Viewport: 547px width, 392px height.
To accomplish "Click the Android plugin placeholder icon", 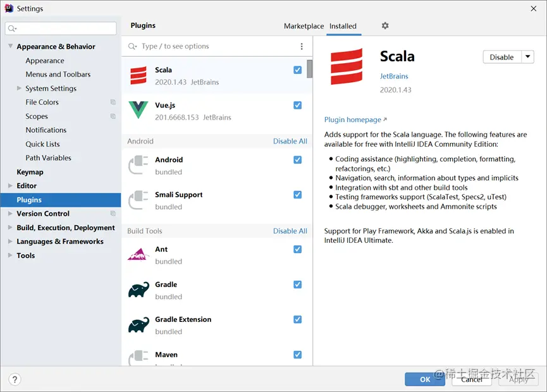I will coord(138,165).
